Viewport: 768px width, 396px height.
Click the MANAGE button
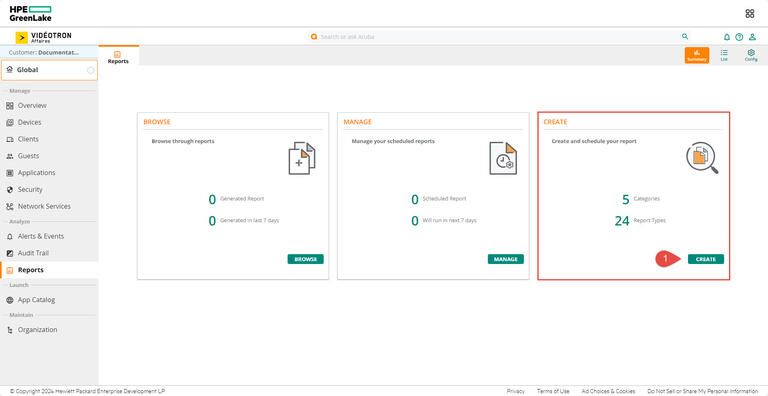coord(505,259)
